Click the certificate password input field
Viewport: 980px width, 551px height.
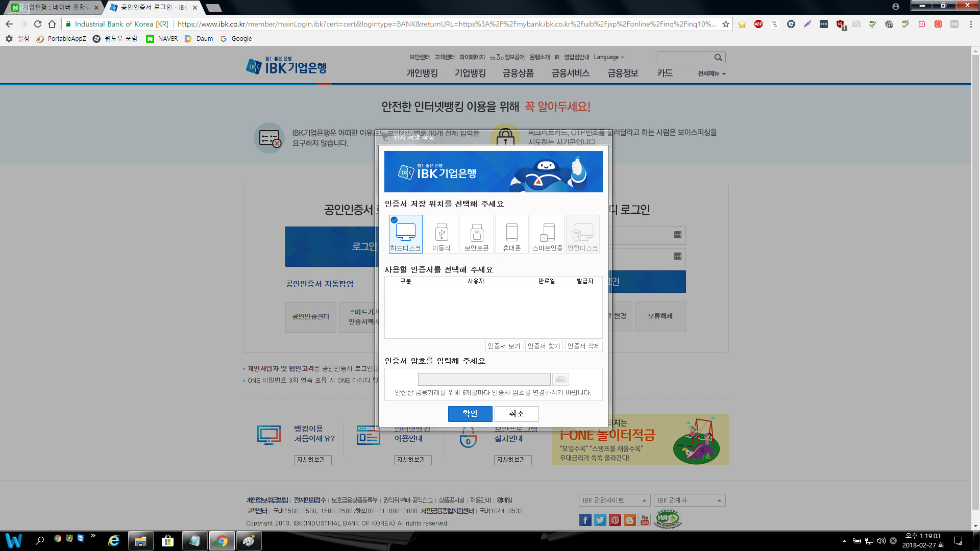point(484,380)
